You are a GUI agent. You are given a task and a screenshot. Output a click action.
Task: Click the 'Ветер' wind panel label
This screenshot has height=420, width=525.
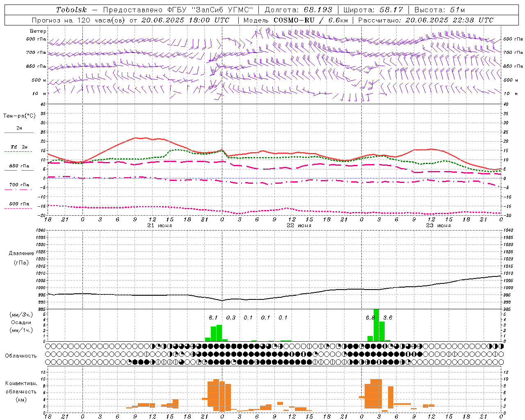coord(38,31)
